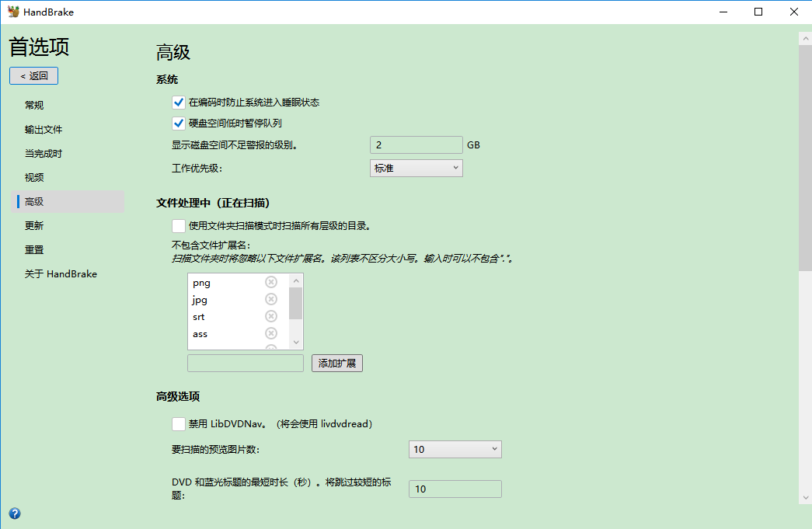Delete the ass extension entry

(x=270, y=333)
